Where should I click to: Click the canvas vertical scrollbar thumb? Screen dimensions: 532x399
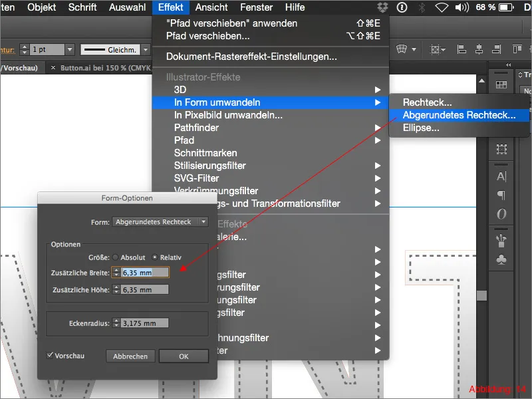click(481, 295)
